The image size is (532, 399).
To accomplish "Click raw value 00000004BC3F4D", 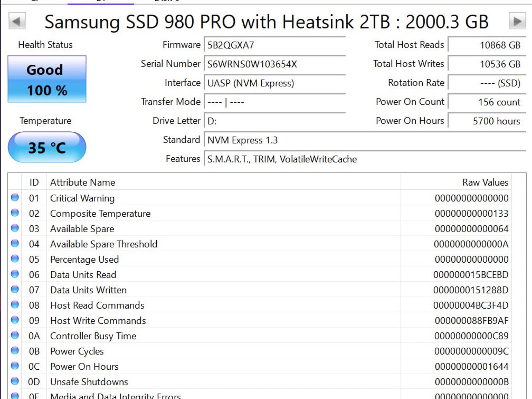I will coord(471,305).
